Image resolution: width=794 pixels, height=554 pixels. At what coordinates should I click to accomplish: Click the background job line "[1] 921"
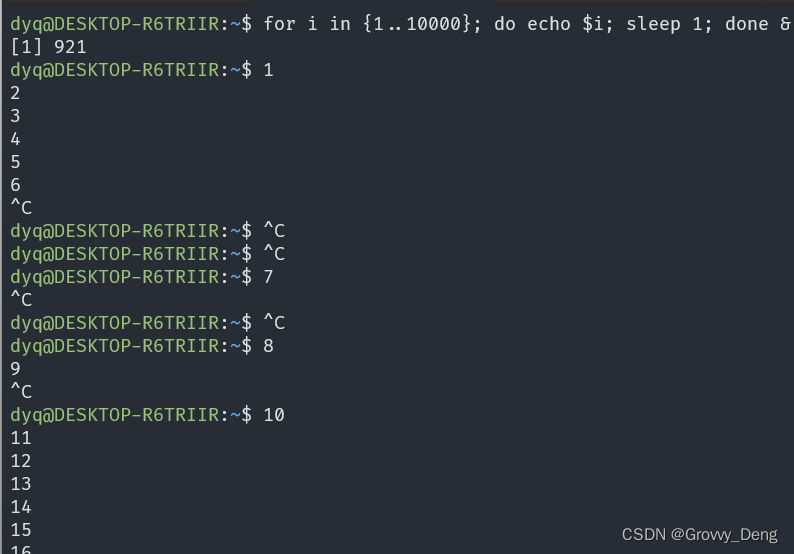[x=49, y=47]
